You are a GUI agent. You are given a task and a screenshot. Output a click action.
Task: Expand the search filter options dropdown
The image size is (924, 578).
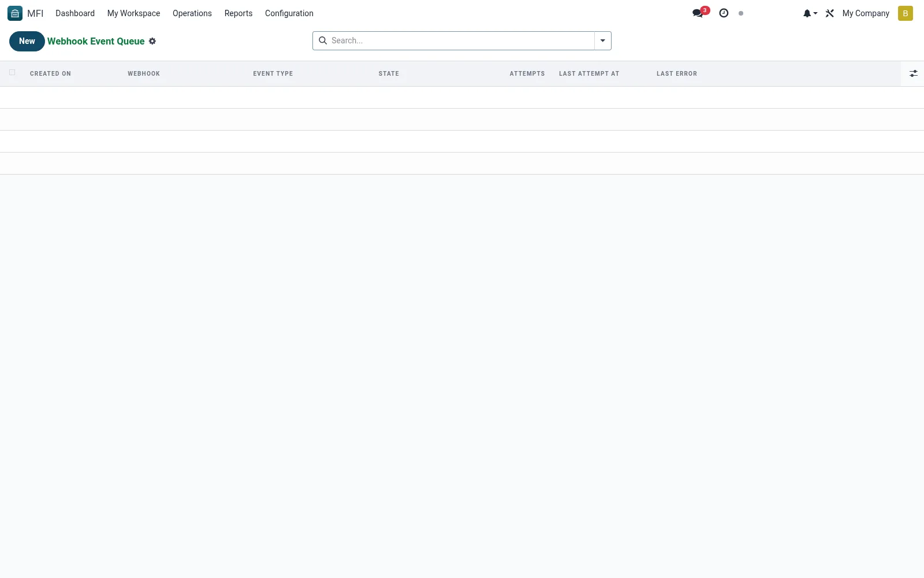pos(603,40)
